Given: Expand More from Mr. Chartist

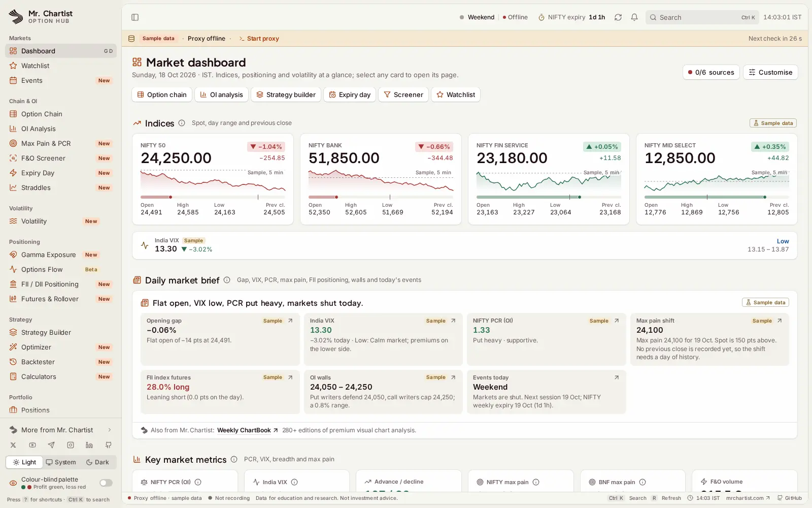Looking at the screenshot, I should click(61, 430).
